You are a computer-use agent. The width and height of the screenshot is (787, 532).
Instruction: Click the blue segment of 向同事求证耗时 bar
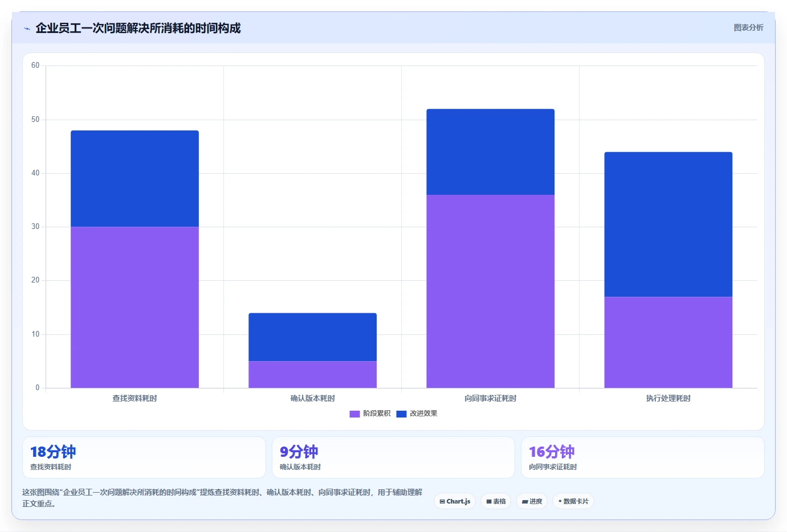[x=490, y=152]
